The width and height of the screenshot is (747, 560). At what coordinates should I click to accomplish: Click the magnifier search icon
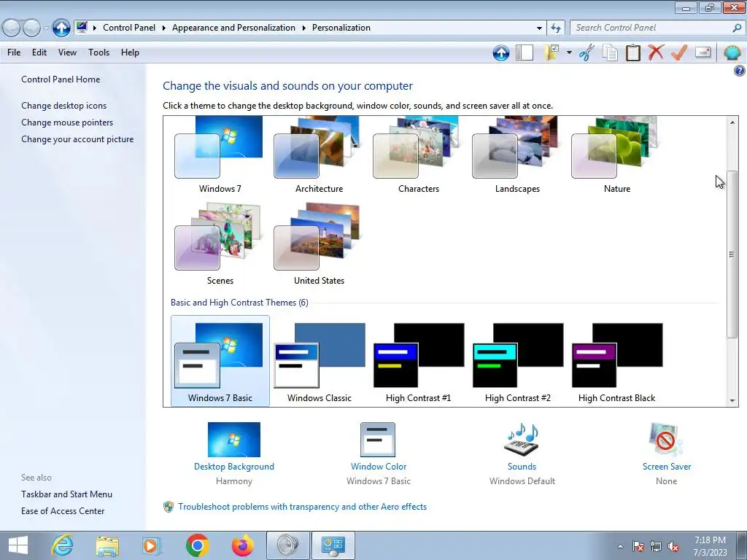click(737, 28)
